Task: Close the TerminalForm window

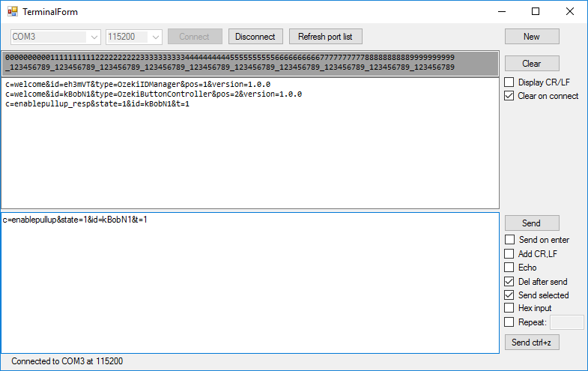Action: coord(569,12)
